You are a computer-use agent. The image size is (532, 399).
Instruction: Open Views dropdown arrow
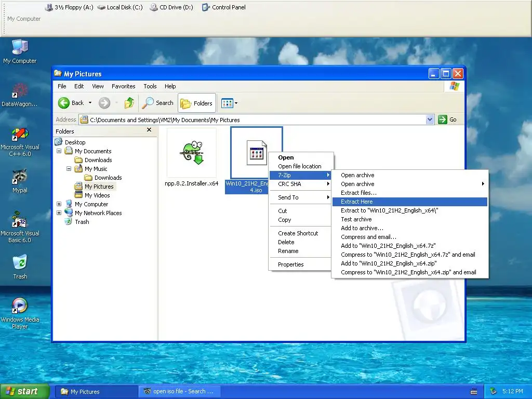[x=236, y=103]
